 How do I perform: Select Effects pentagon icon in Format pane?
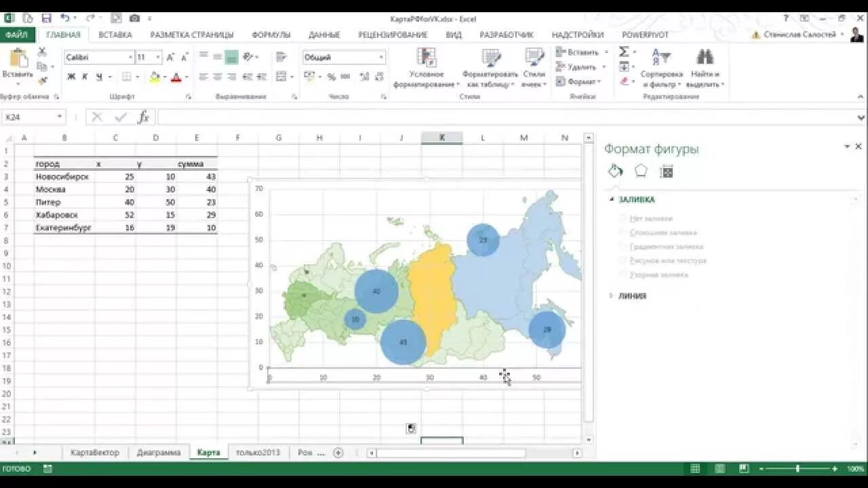[x=641, y=171]
